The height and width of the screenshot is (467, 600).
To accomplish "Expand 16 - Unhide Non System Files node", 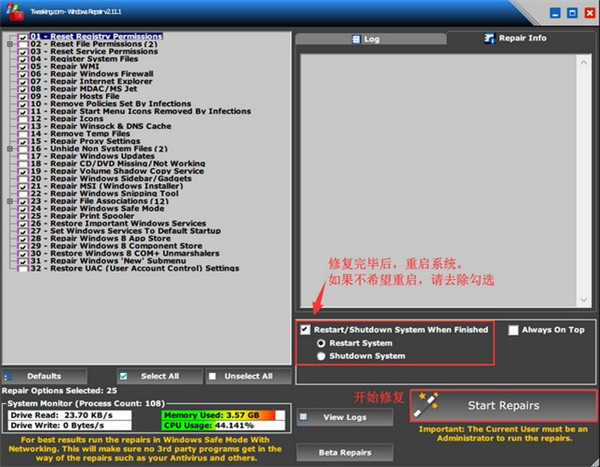I will [x=10, y=148].
